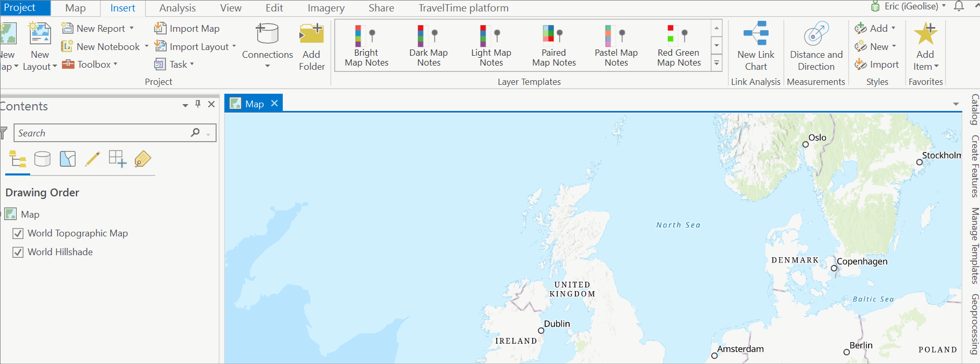This screenshot has height=364, width=980.
Task: Close the Contents pane
Action: point(211,104)
